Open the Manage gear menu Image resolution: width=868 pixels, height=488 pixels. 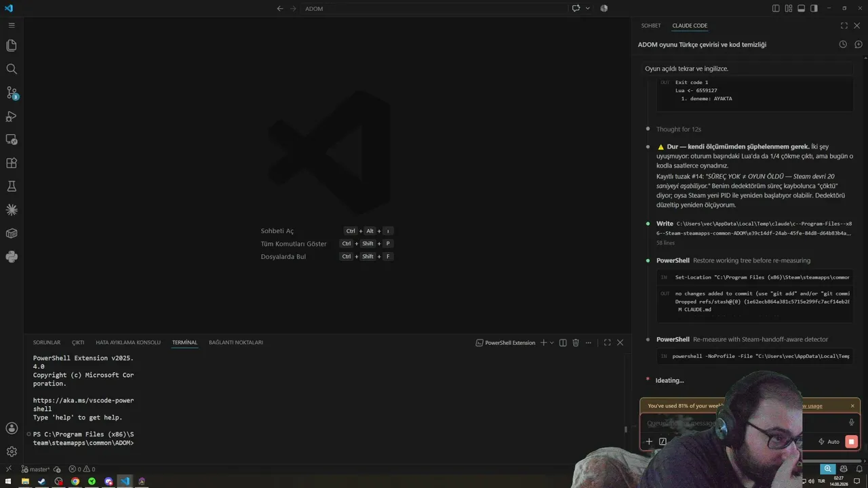12,451
